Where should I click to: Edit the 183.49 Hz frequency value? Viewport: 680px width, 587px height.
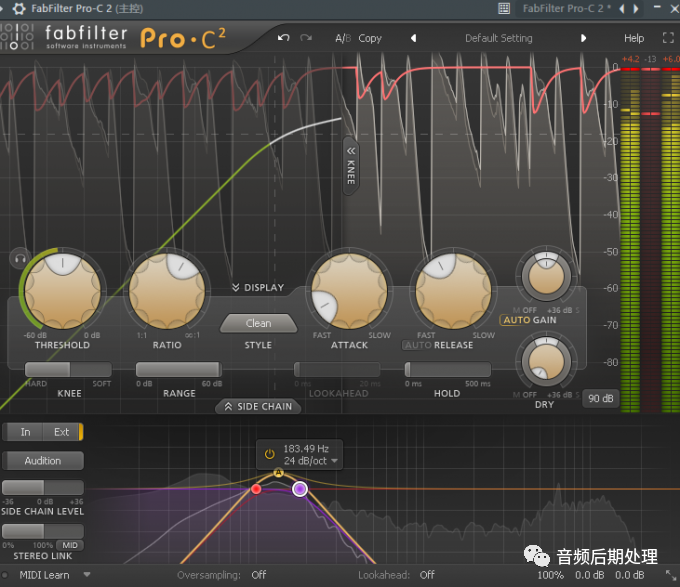click(x=306, y=449)
